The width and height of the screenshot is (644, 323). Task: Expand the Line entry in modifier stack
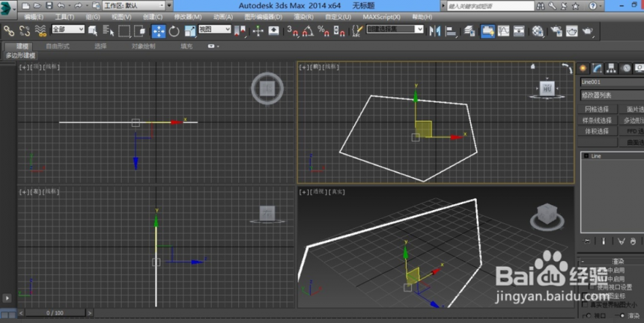coord(586,156)
